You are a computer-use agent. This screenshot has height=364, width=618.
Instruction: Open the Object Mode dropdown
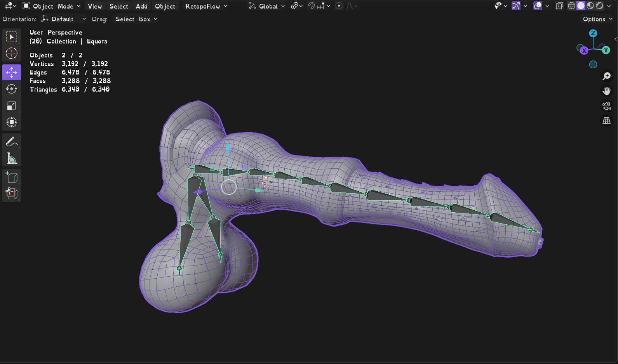(x=52, y=6)
